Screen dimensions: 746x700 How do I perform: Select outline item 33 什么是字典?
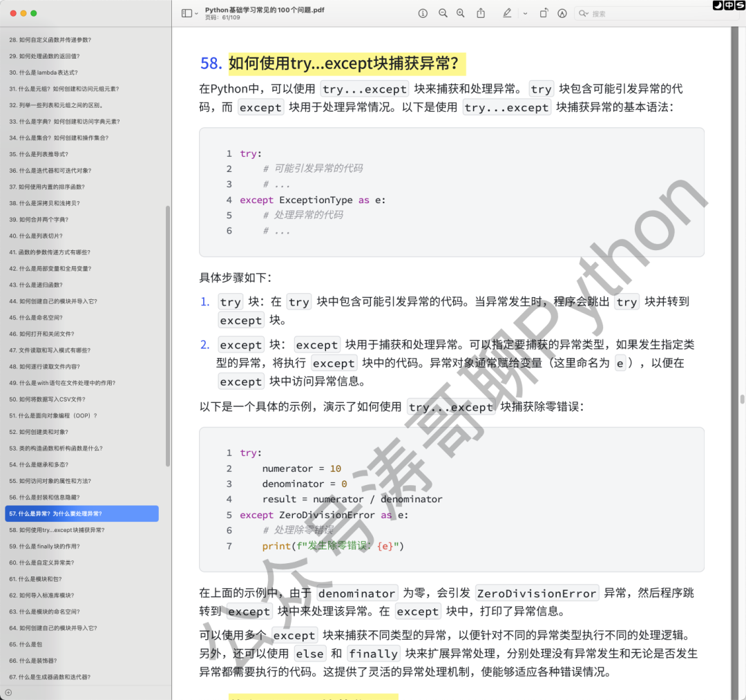[x=64, y=122]
